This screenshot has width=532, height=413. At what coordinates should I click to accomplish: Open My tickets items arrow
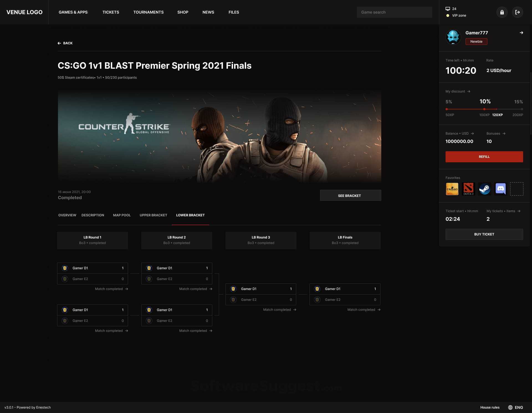click(x=519, y=211)
